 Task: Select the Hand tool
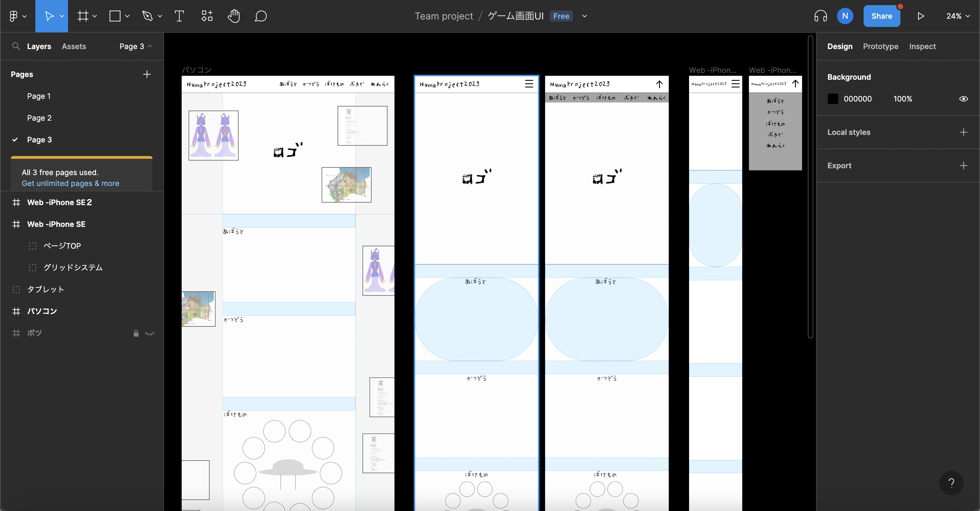click(x=233, y=16)
